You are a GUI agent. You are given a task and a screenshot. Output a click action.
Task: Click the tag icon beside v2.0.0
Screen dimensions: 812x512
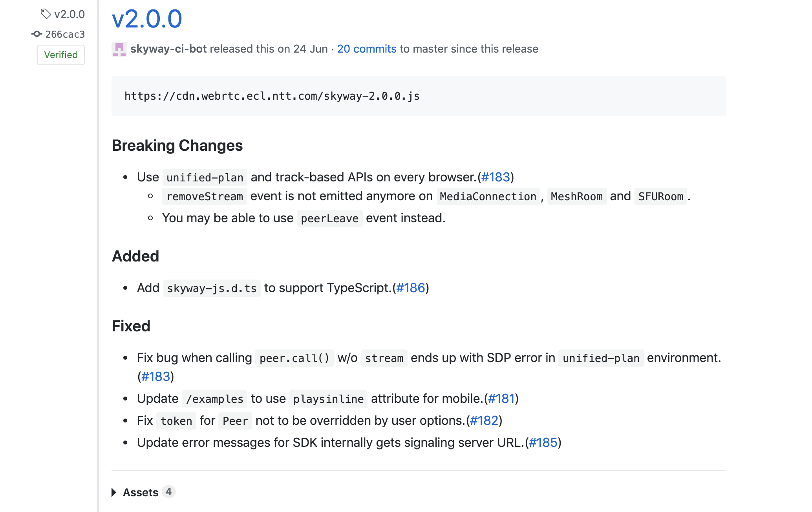46,14
